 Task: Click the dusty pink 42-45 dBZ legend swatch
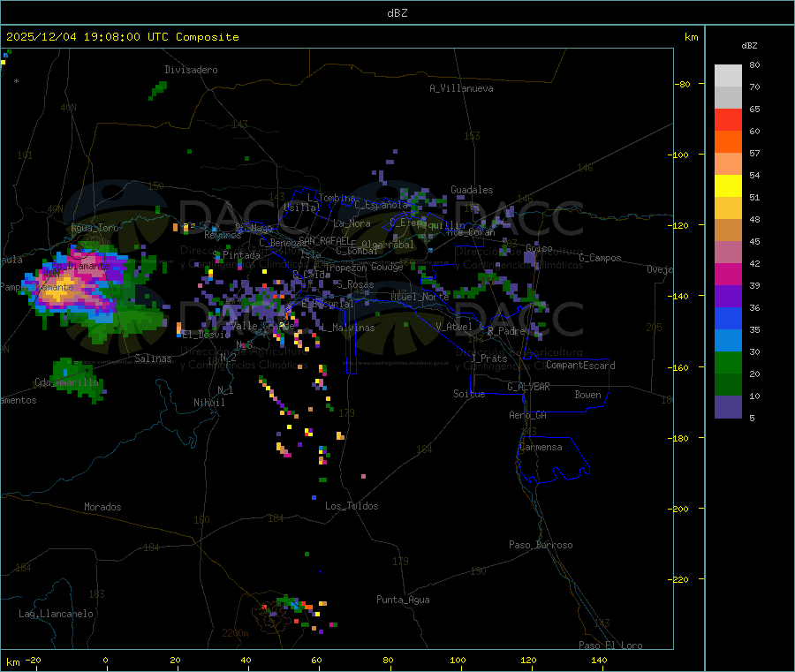pyautogui.click(x=728, y=253)
